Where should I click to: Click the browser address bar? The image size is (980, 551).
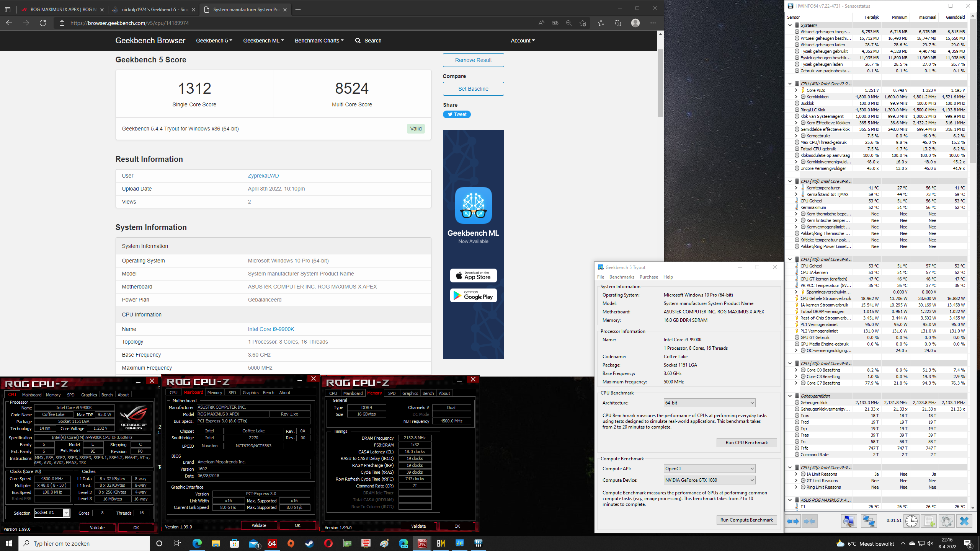[299, 23]
